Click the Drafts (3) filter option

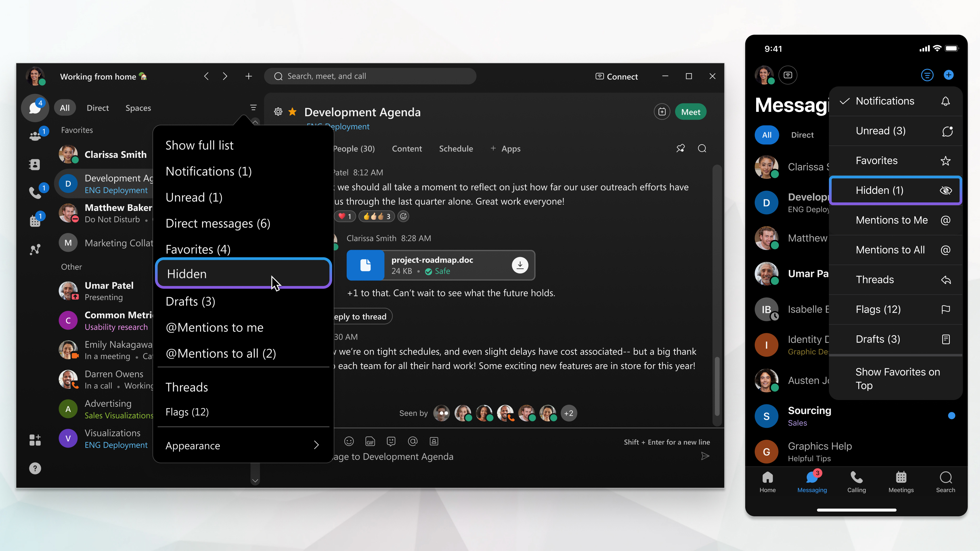tap(191, 301)
